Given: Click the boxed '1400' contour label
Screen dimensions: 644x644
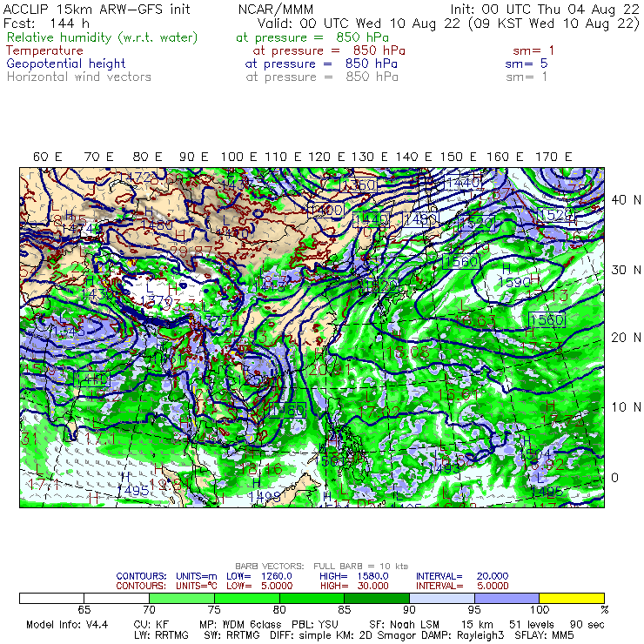Looking at the screenshot, I should [325, 211].
